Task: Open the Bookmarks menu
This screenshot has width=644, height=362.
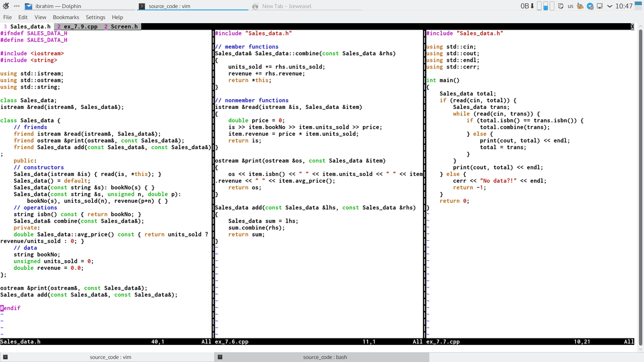Action: tap(65, 17)
